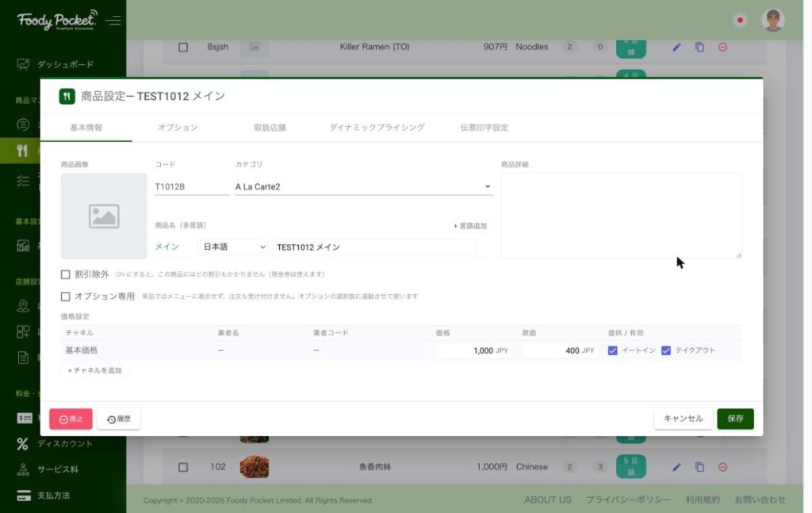Click + チャネルを追加
The height and width of the screenshot is (513, 812).
coord(95,370)
